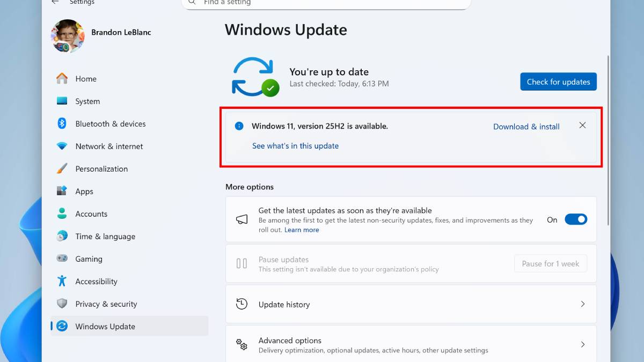Open Advanced options chevron arrow
This screenshot has height=362, width=644.
[x=583, y=344]
